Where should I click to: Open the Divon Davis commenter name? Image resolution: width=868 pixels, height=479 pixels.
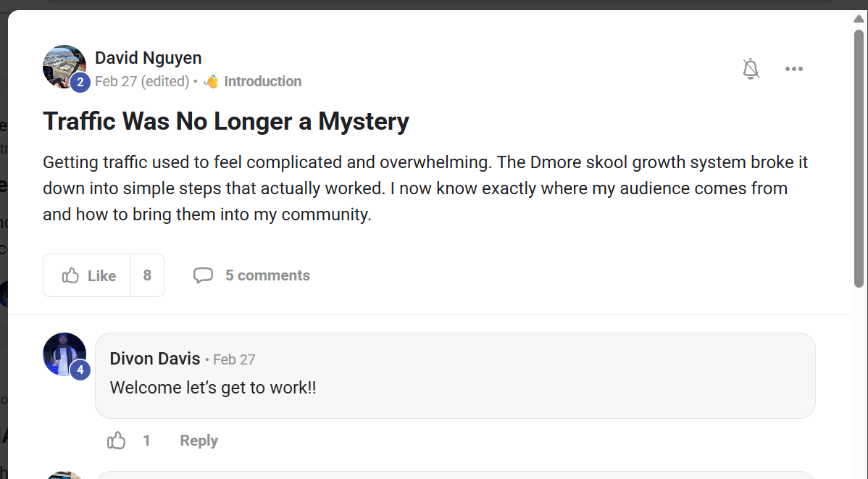click(155, 358)
